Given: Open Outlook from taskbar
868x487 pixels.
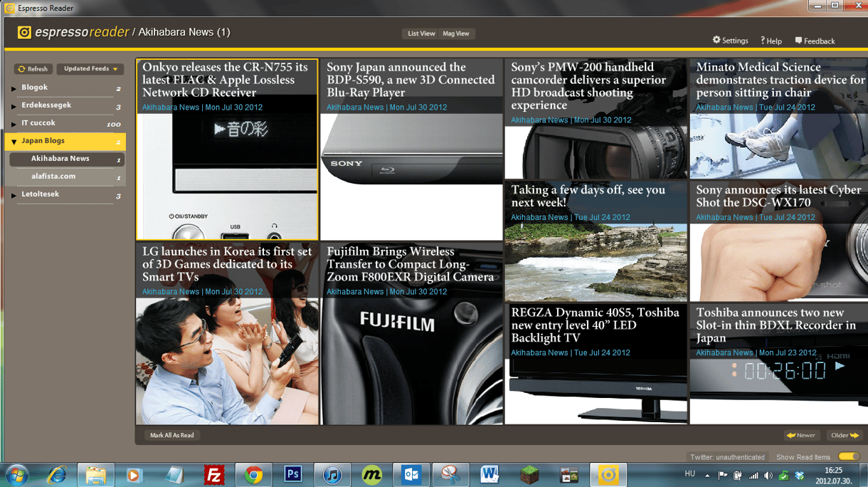Looking at the screenshot, I should (411, 474).
